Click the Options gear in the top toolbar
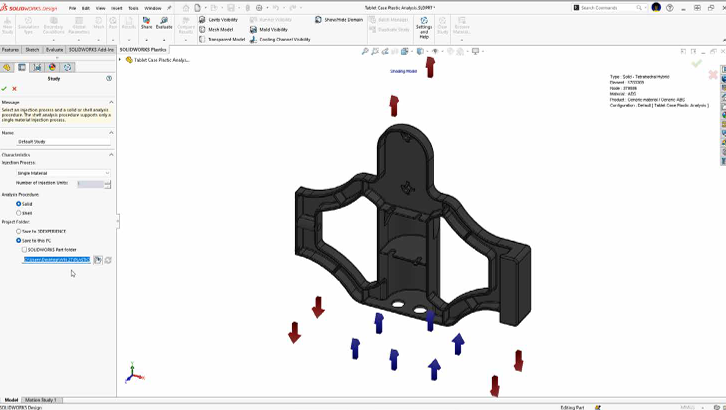 (259, 8)
